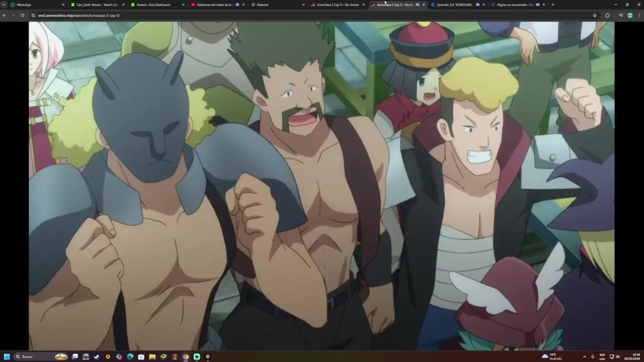Open the volume tray icon

[618, 356]
